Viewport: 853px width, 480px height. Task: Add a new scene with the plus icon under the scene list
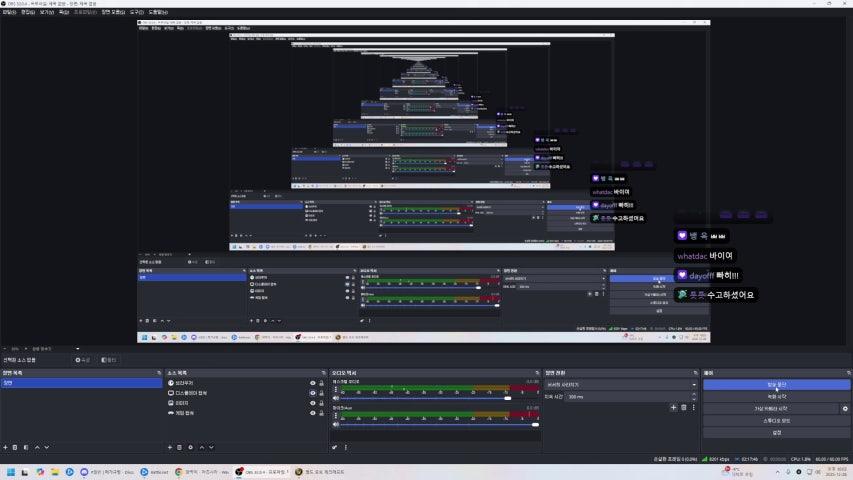5,447
